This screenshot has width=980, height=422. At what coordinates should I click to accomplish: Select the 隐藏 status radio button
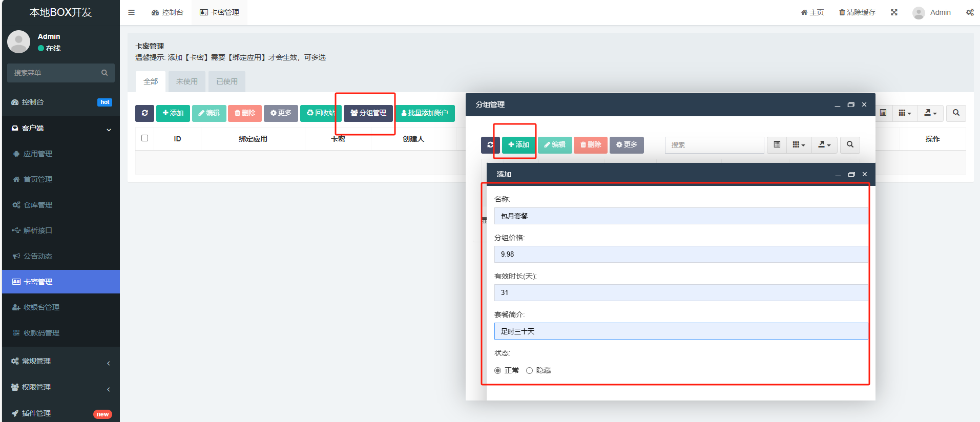point(529,370)
